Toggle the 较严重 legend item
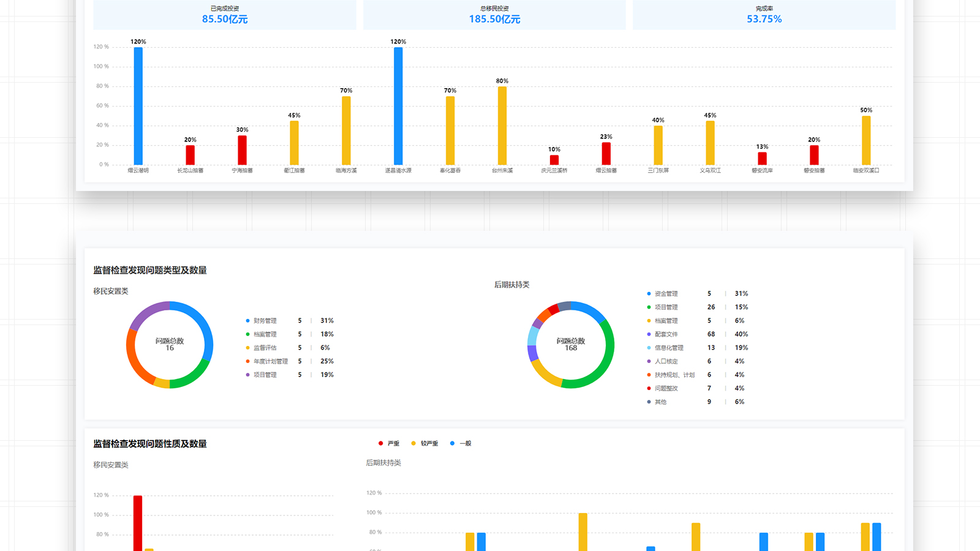 tap(424, 443)
